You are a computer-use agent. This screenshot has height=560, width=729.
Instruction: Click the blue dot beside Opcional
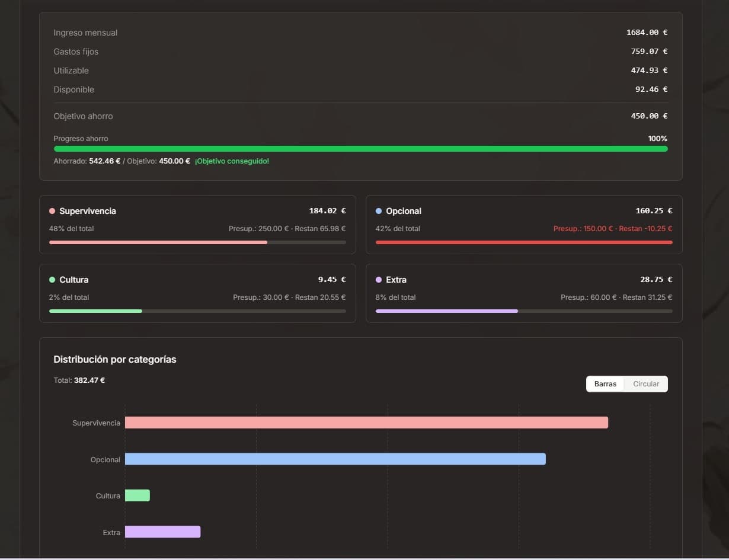(379, 211)
